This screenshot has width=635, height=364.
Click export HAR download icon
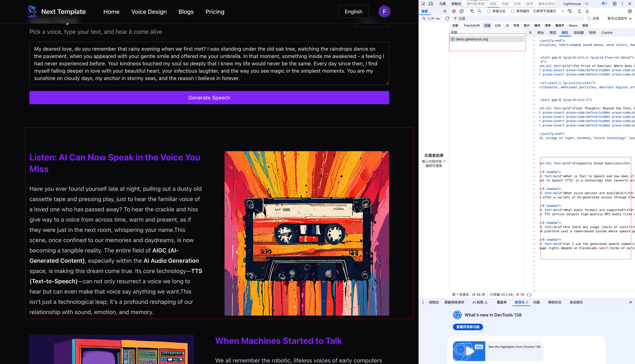pos(587,11)
